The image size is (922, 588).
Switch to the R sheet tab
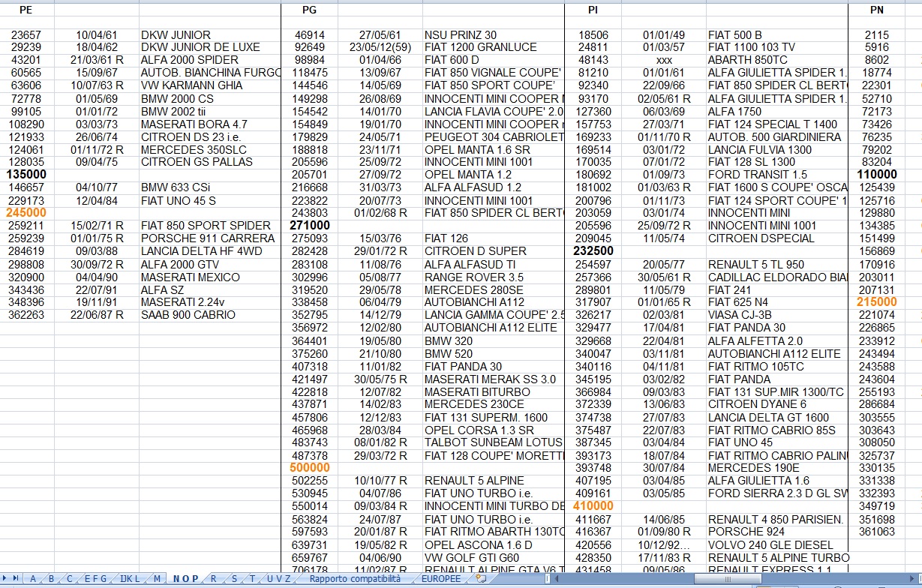[x=214, y=578]
